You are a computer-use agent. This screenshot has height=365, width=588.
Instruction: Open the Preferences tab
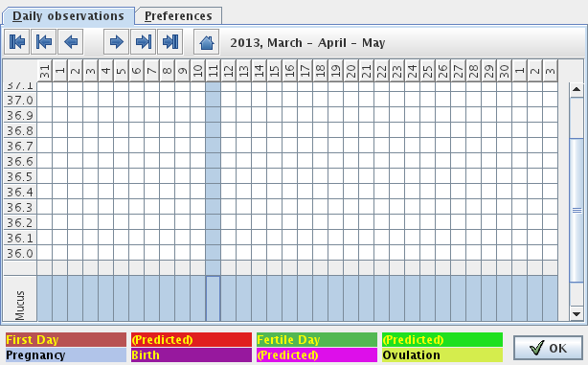(178, 16)
